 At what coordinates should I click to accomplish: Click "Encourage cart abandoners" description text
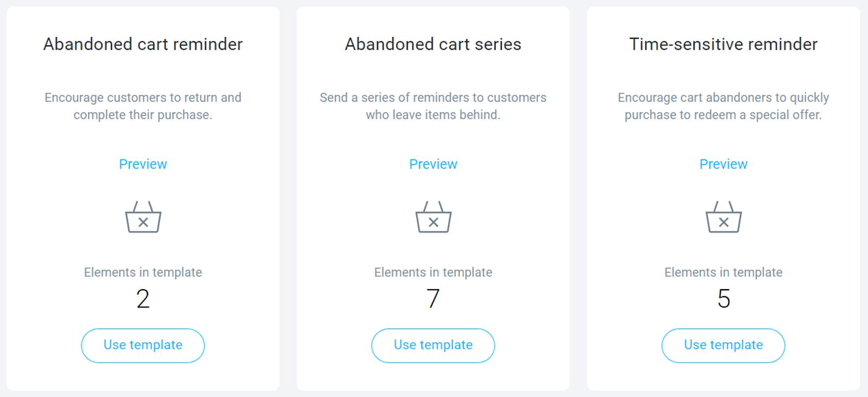click(724, 106)
